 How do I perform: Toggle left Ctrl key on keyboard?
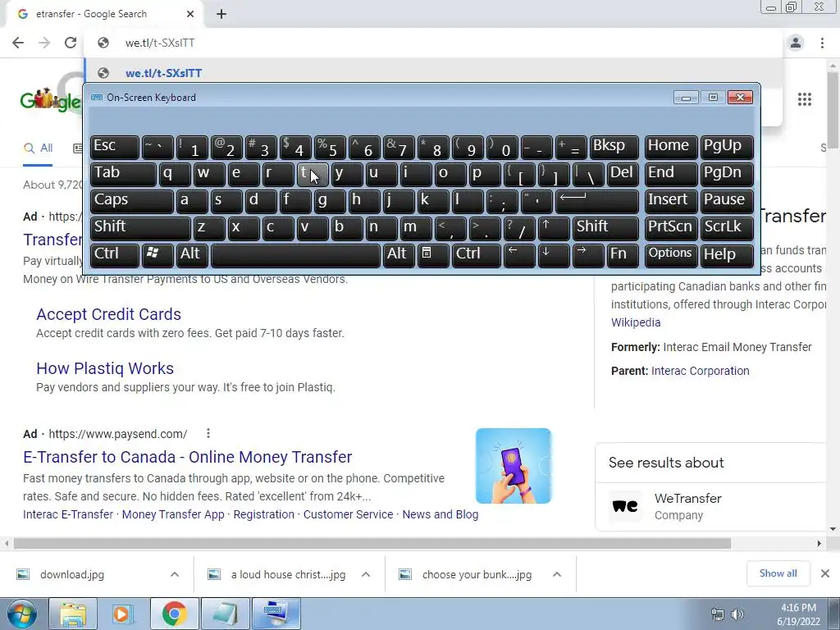(115, 254)
